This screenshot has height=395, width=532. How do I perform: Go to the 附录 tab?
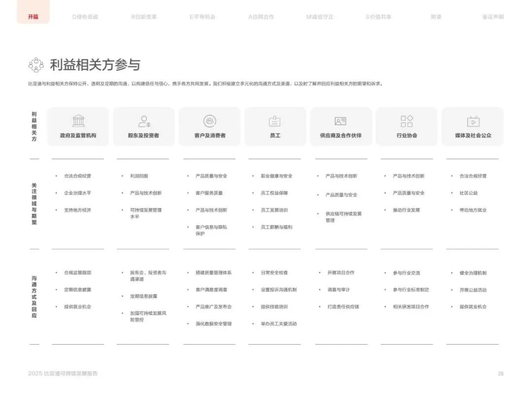click(x=436, y=17)
